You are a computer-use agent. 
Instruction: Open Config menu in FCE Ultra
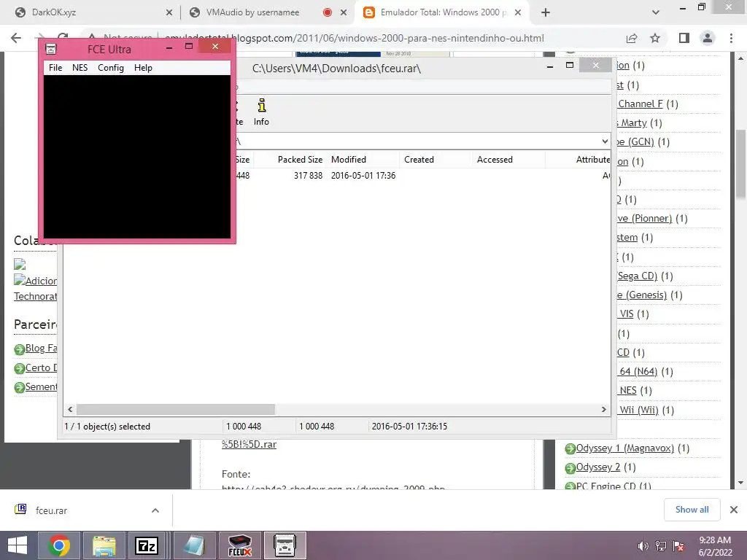point(111,68)
